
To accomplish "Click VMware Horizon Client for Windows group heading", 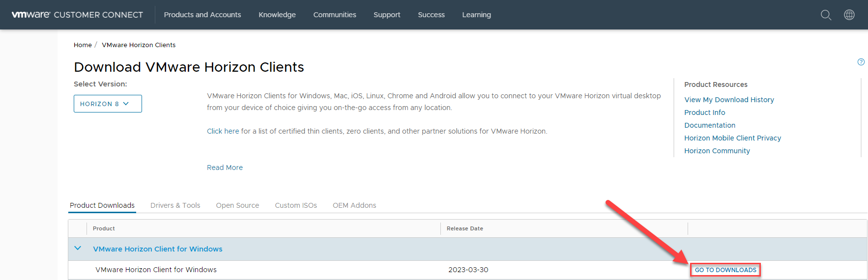I will 158,249.
